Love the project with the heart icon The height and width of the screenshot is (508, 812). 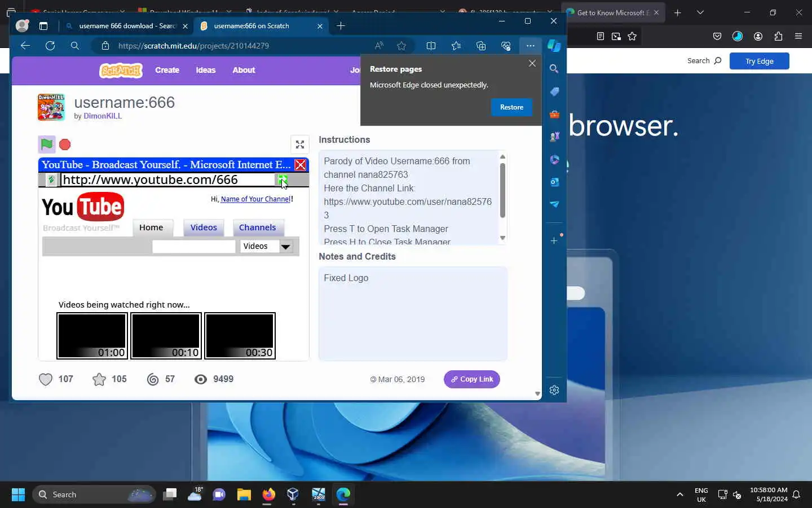point(46,379)
